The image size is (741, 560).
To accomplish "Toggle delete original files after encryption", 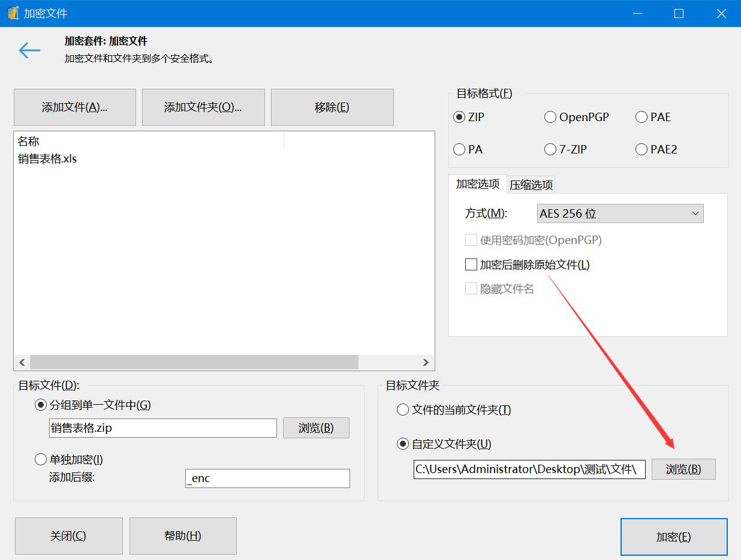I will [x=528, y=264].
